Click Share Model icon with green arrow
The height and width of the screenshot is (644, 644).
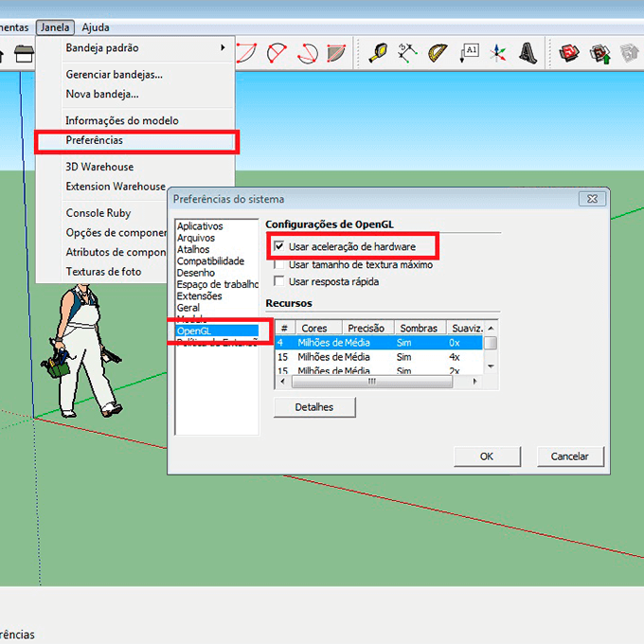click(x=599, y=53)
